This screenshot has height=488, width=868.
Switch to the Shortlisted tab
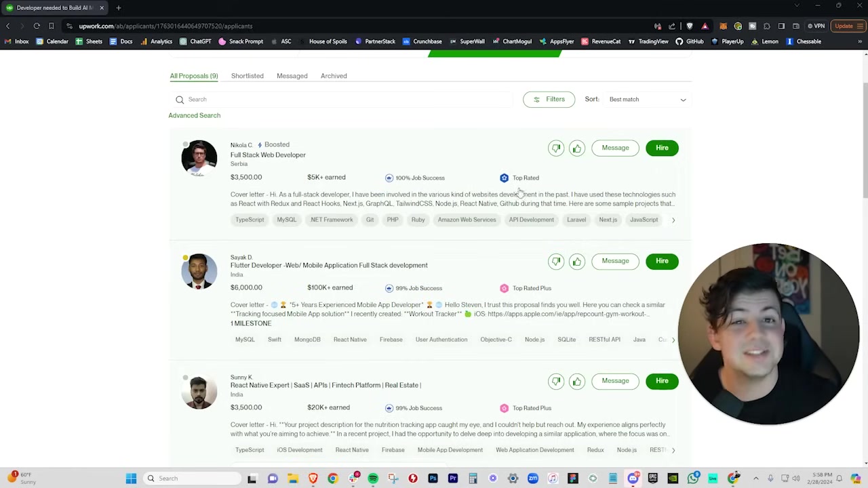[x=247, y=76]
